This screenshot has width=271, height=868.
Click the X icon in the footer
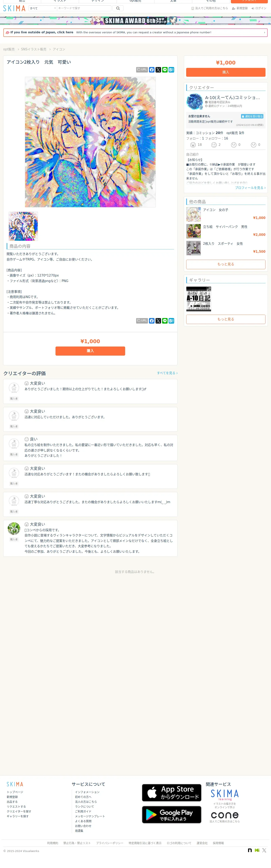tap(264, 851)
